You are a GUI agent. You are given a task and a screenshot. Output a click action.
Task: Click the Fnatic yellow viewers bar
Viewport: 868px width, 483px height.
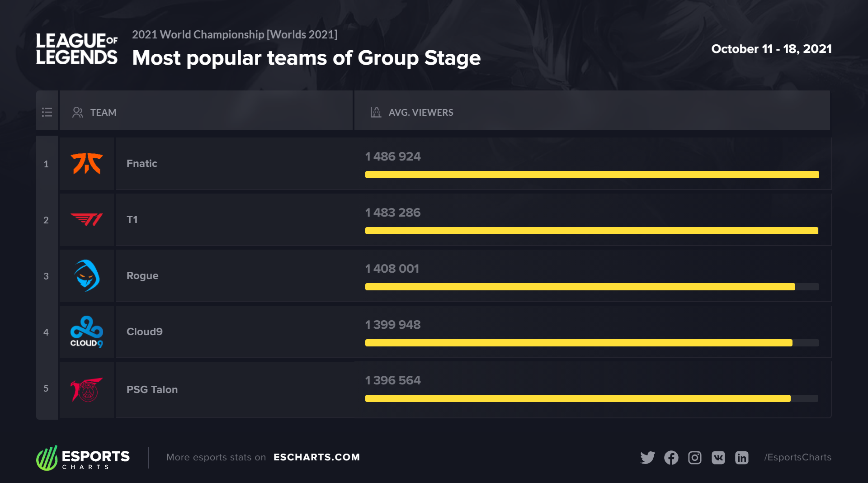coord(592,175)
